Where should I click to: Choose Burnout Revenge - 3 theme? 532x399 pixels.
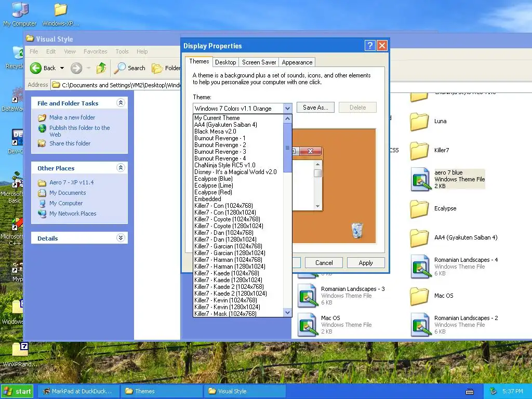click(x=238, y=152)
